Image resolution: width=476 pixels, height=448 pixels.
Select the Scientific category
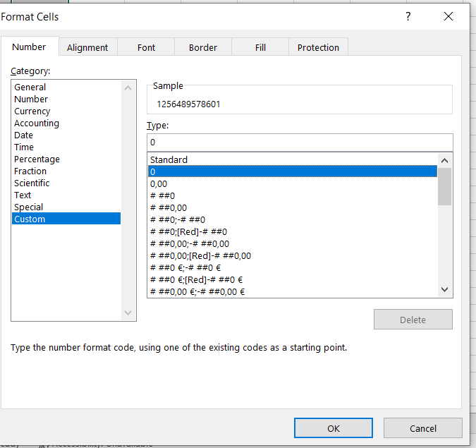tap(32, 183)
